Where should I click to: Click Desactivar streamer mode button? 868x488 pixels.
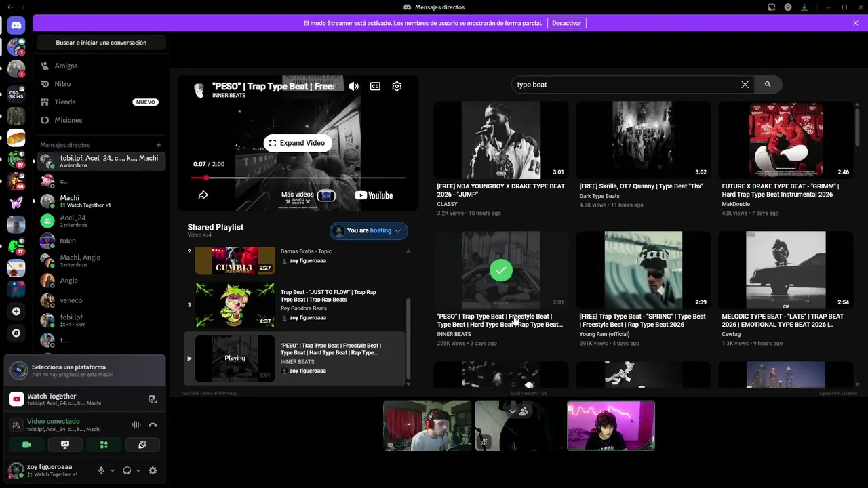(566, 23)
